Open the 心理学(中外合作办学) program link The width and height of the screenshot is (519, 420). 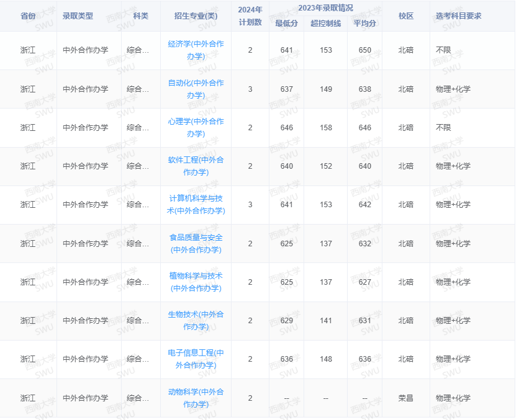196,128
